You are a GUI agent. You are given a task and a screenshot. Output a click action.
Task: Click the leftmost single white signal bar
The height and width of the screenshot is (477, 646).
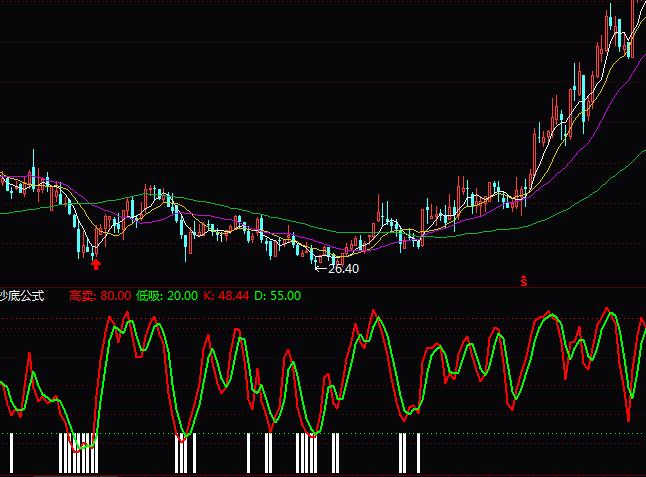(10, 453)
